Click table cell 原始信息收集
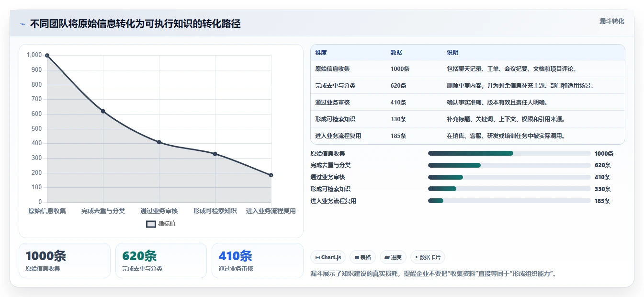 (332, 69)
